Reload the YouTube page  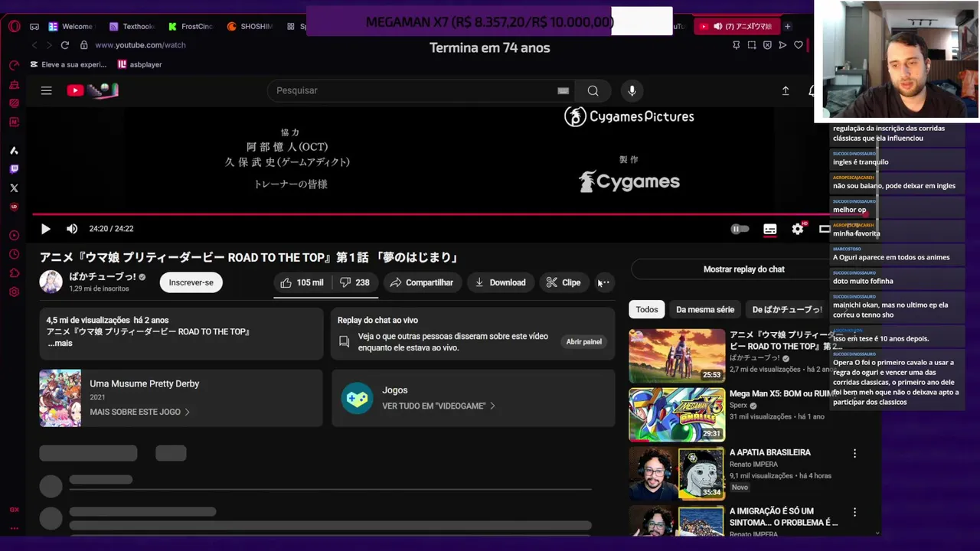(65, 45)
